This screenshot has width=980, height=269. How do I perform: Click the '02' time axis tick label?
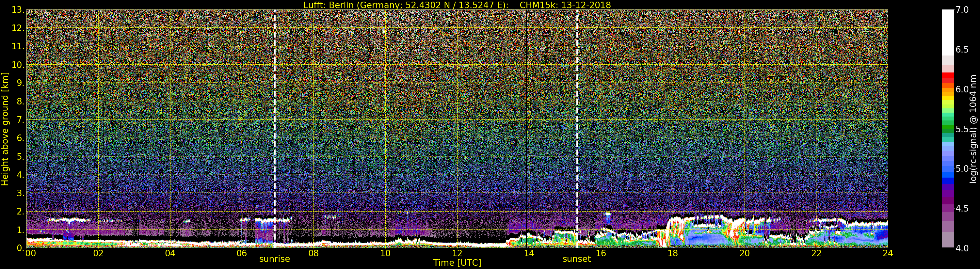(98, 253)
